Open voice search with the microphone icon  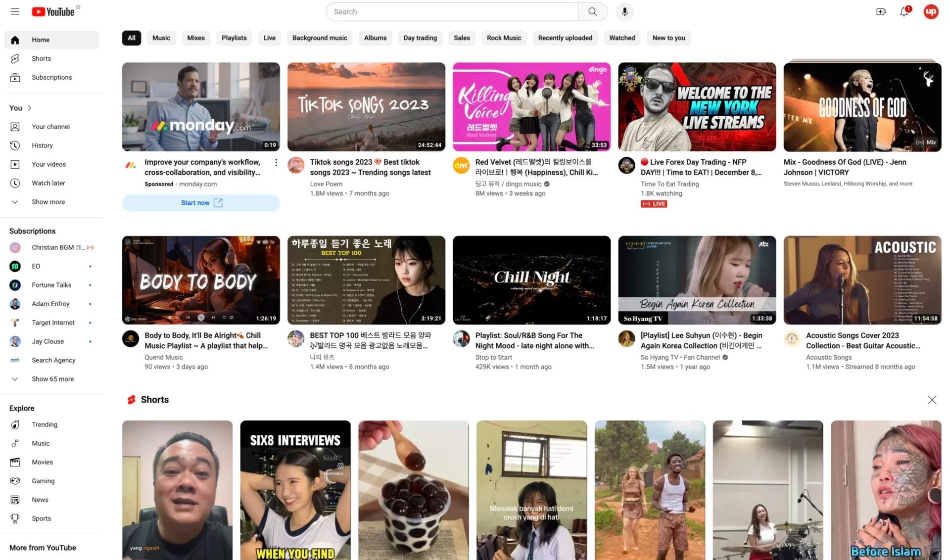(x=624, y=11)
